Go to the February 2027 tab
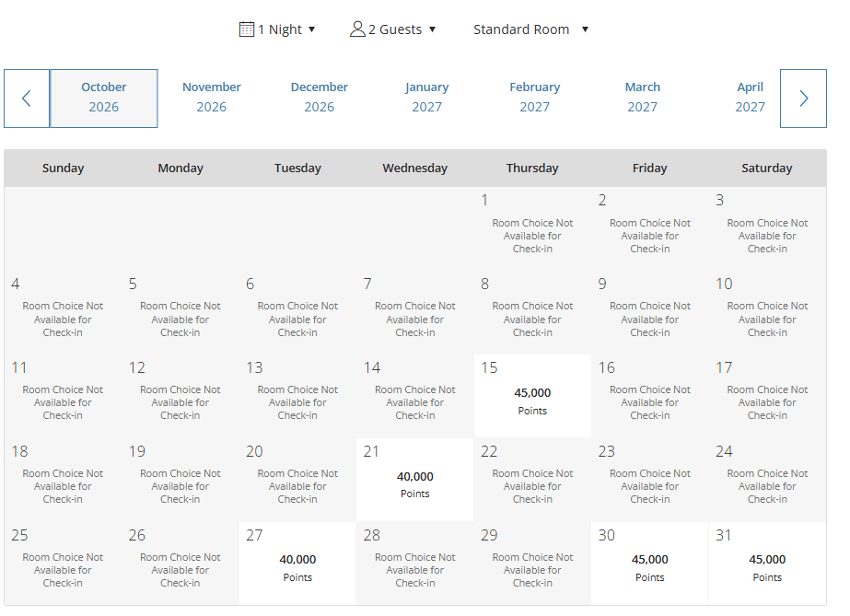 click(x=535, y=98)
